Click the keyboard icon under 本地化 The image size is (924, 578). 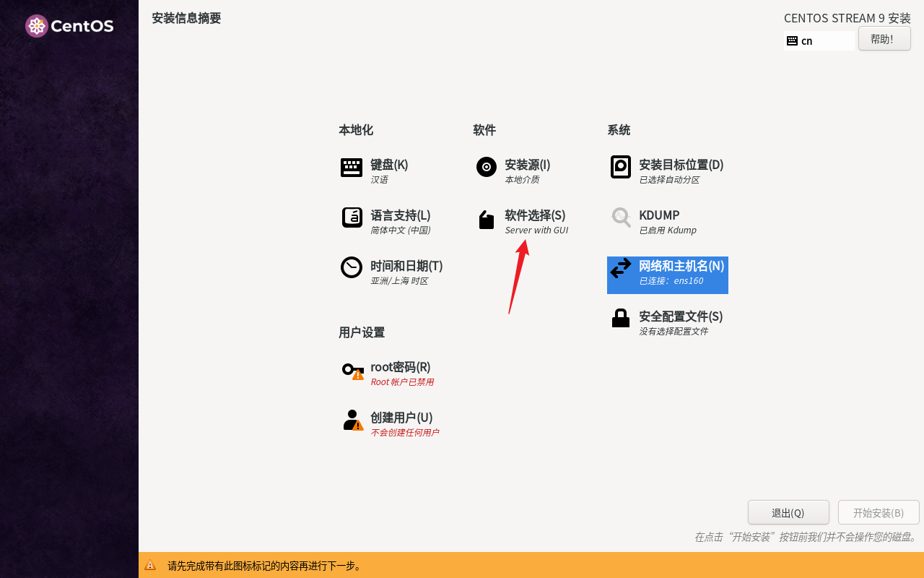[x=352, y=168]
